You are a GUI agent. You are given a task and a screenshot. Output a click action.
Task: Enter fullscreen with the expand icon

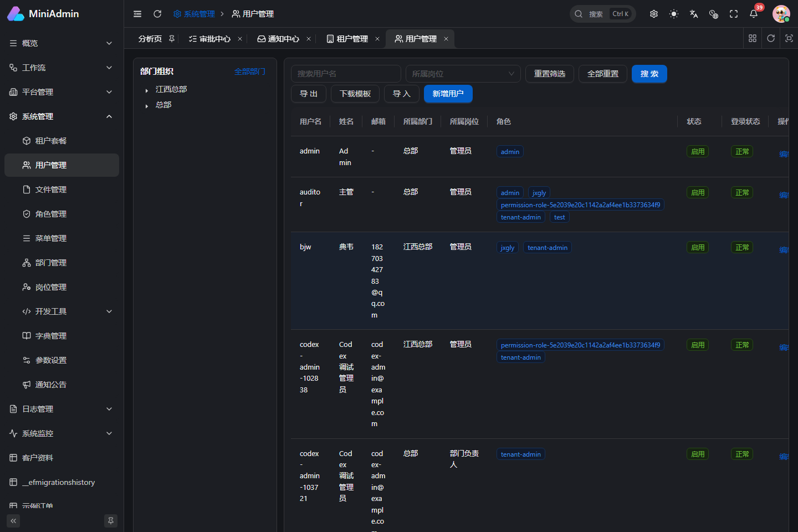(734, 14)
